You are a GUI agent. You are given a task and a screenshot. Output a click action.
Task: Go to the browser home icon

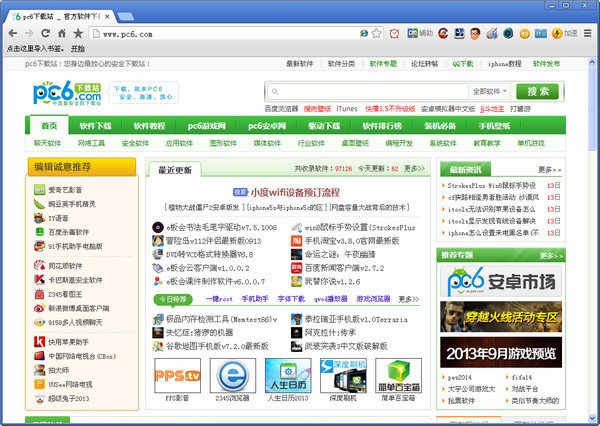[x=62, y=34]
